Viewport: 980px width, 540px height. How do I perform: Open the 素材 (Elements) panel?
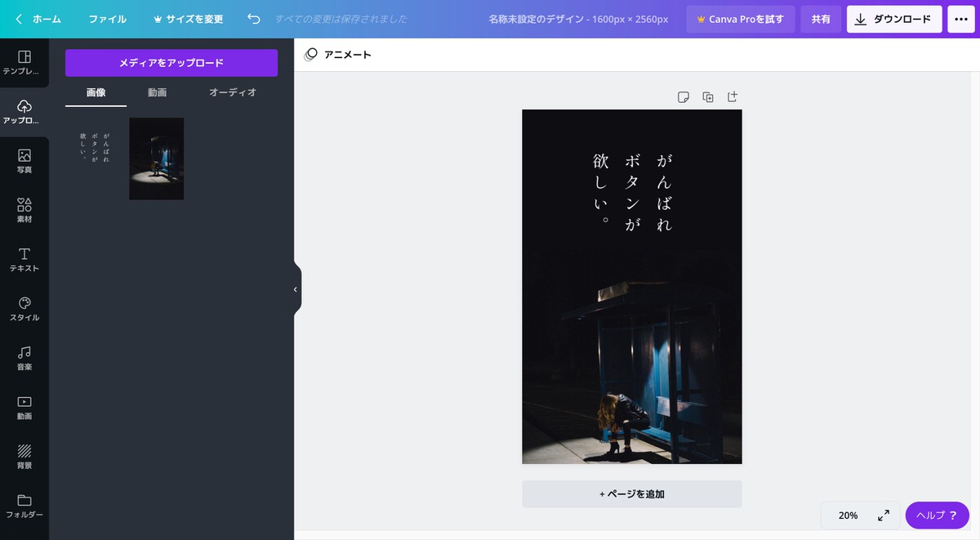[x=24, y=210]
